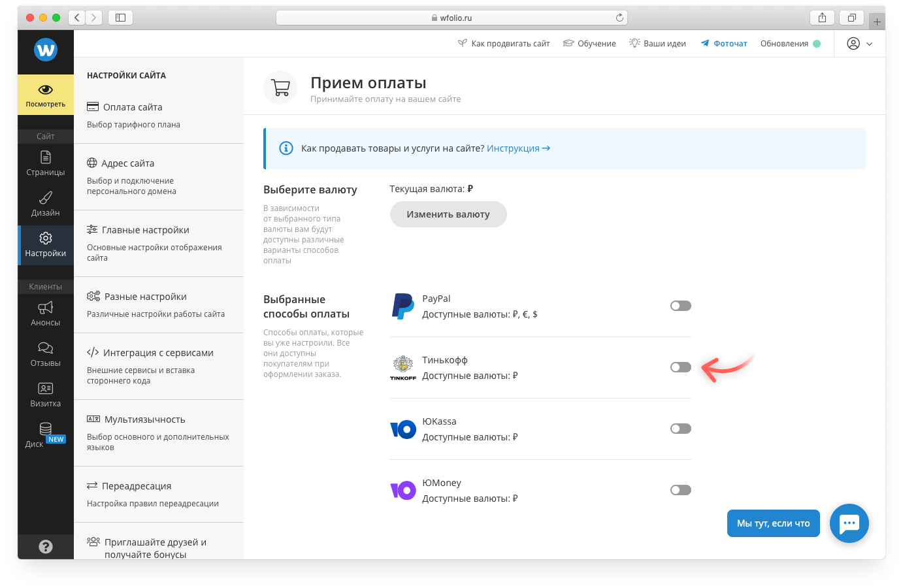Click the Прием оплаты heading

tap(369, 83)
